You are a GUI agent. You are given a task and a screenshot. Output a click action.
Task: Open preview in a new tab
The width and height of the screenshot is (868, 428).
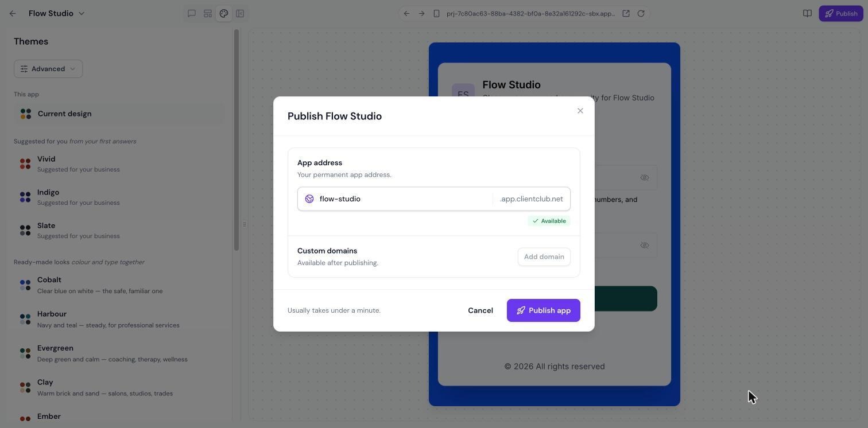pyautogui.click(x=626, y=13)
